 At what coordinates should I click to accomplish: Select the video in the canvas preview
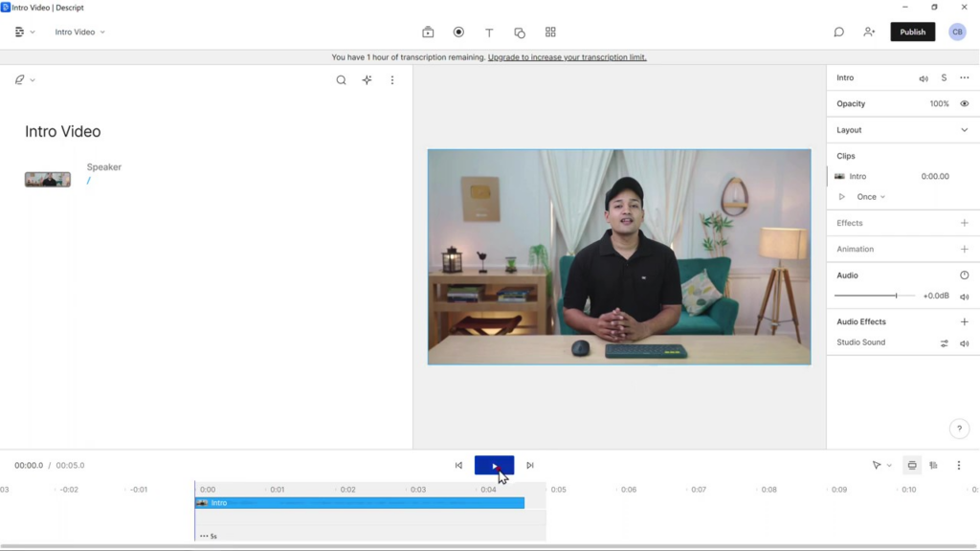click(x=619, y=256)
